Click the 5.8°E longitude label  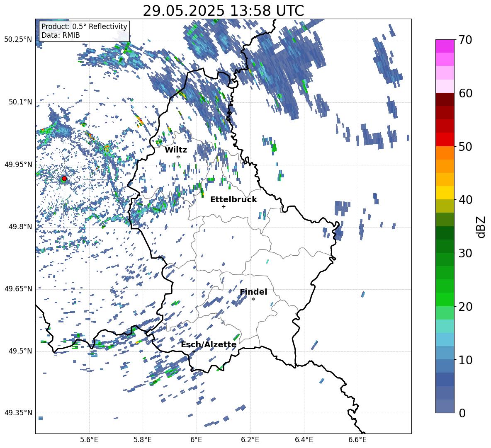(x=143, y=440)
